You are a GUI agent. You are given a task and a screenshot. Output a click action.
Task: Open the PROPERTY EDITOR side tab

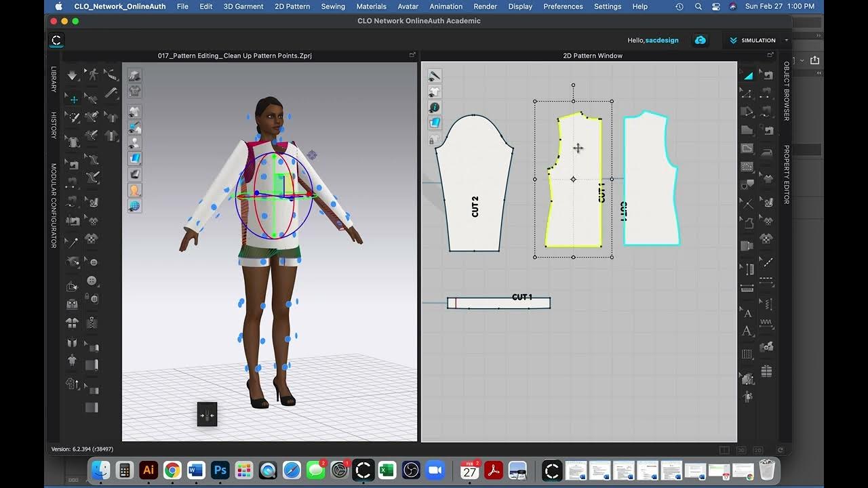[787, 175]
